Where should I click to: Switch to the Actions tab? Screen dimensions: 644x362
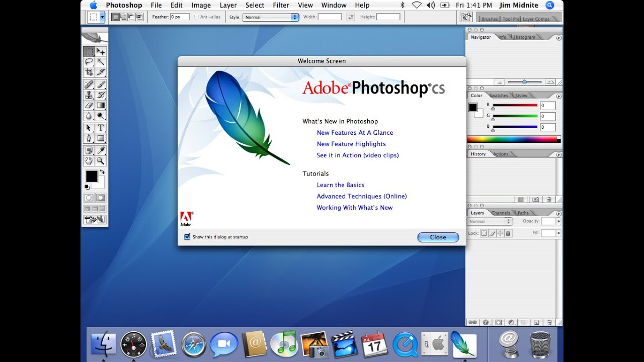tap(501, 154)
